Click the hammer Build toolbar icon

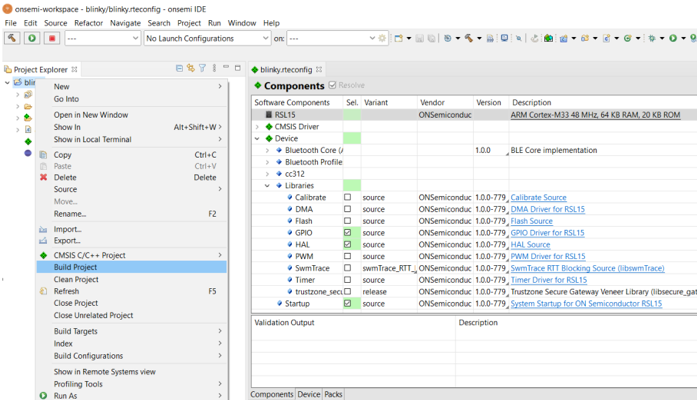469,38
